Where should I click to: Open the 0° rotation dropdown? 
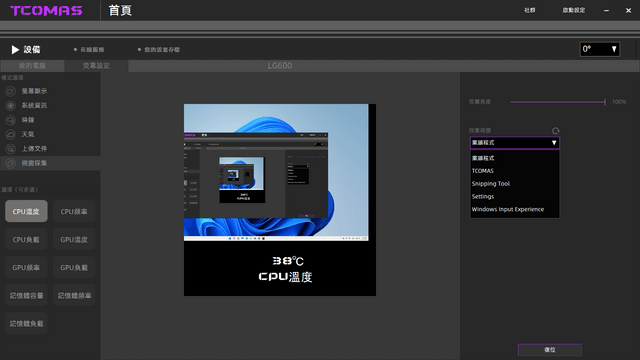pyautogui.click(x=600, y=49)
